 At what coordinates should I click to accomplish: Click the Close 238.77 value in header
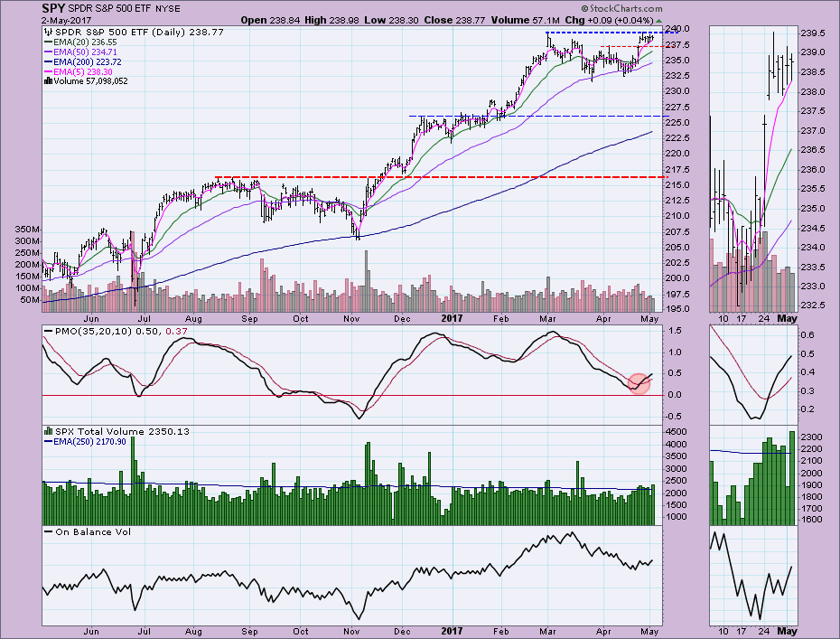pyautogui.click(x=454, y=21)
